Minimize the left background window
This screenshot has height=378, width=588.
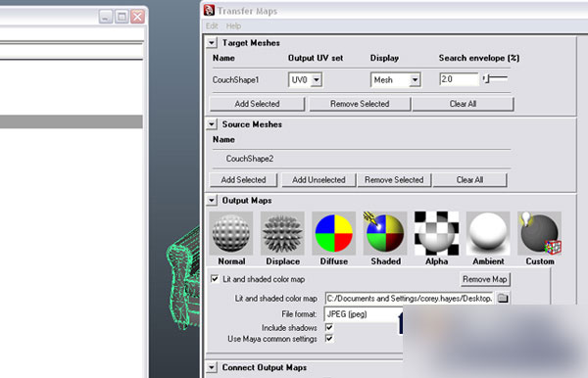pos(106,17)
